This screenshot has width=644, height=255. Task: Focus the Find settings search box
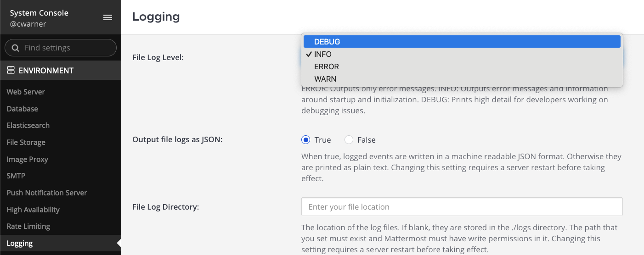pyautogui.click(x=67, y=48)
